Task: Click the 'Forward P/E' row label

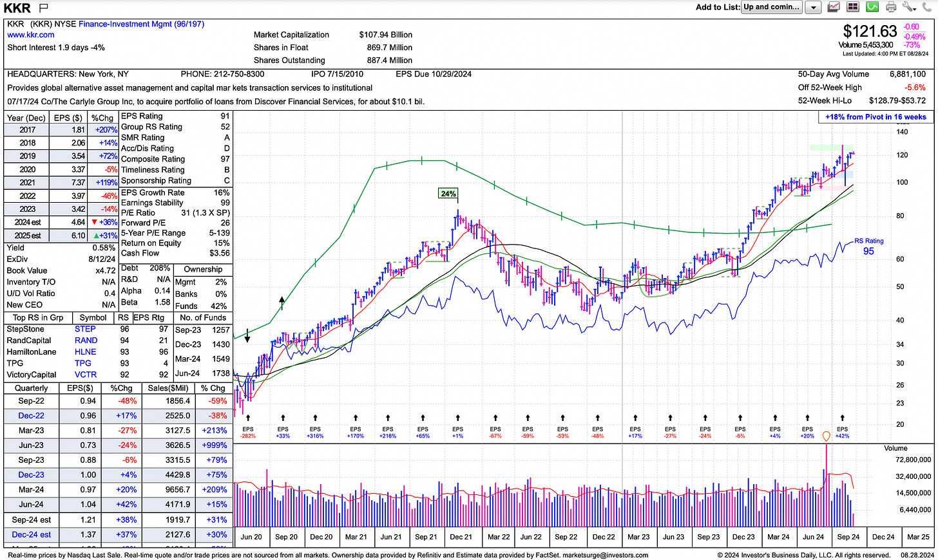Action: point(143,223)
